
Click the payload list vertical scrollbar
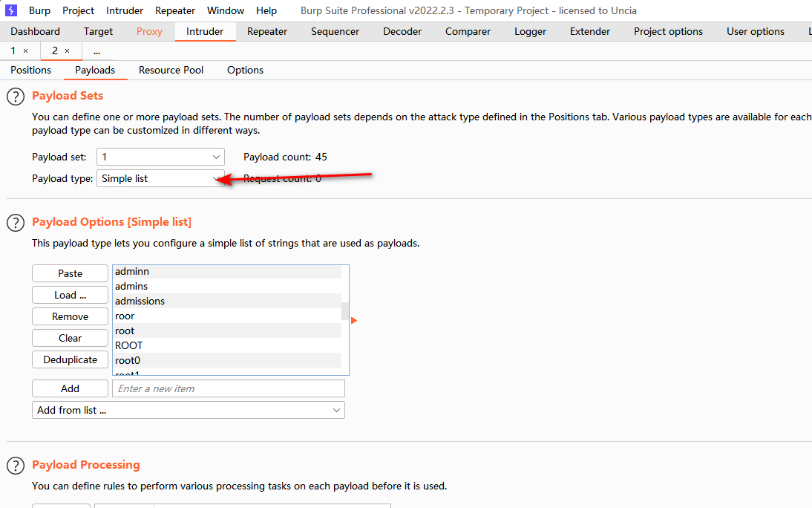coord(345,311)
